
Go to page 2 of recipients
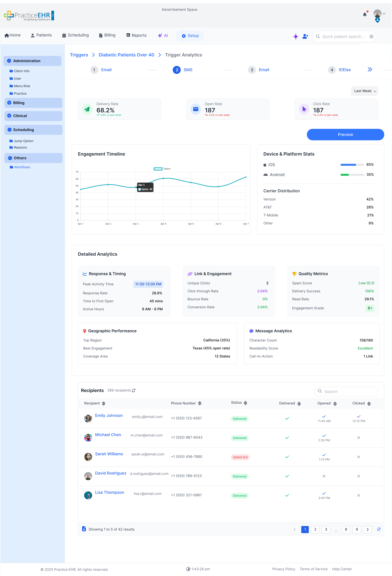pyautogui.click(x=315, y=529)
